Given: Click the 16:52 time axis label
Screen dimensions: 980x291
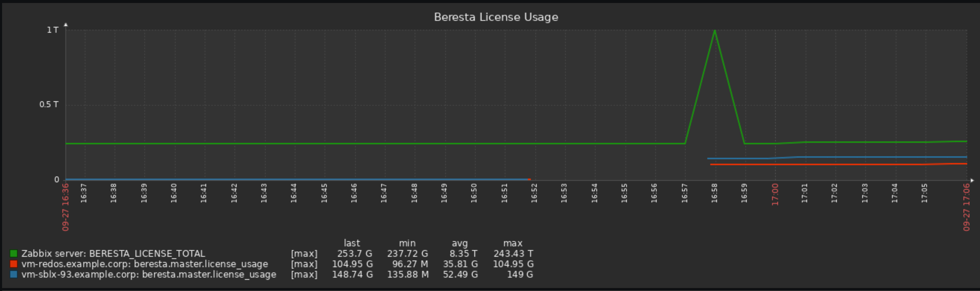Looking at the screenshot, I should tap(534, 193).
